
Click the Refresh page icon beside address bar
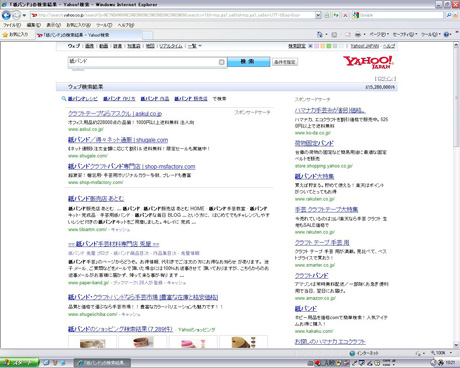[336, 15]
